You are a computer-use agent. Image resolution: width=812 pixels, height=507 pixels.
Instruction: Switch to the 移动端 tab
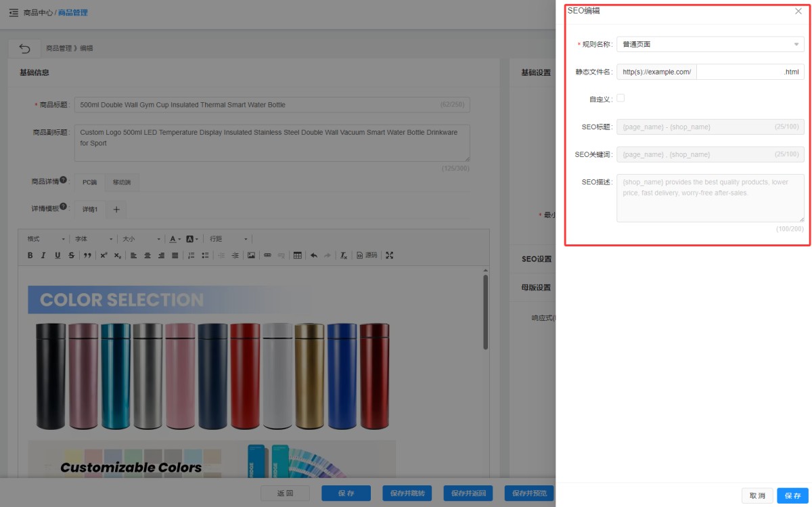[122, 182]
